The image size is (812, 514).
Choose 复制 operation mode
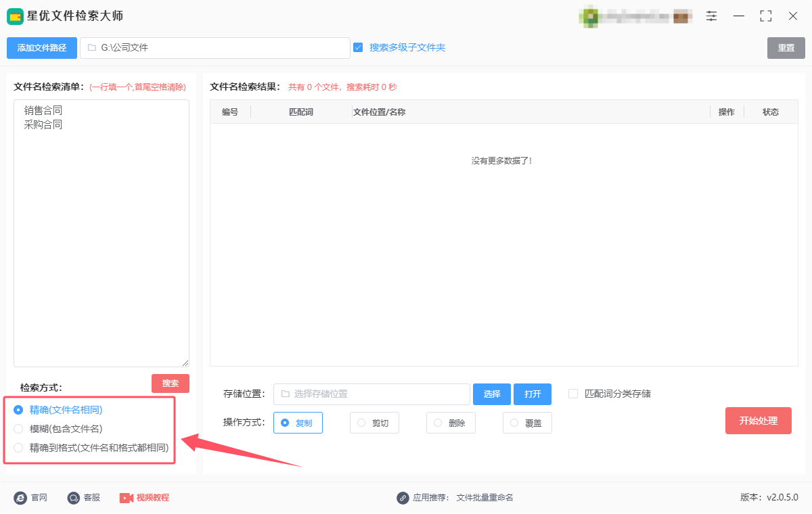coord(298,423)
